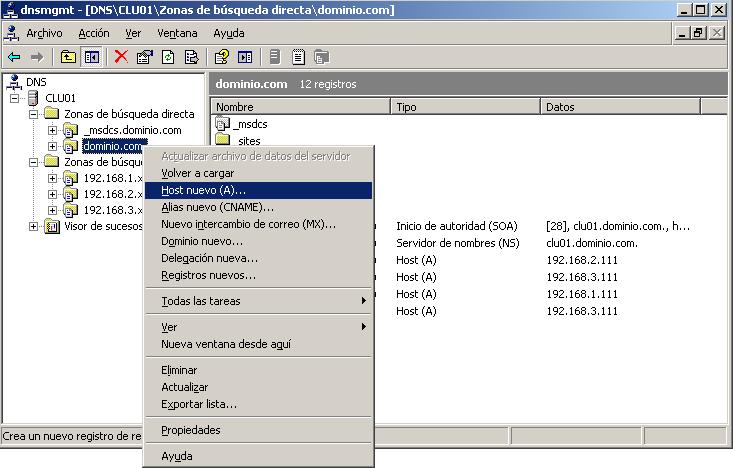Click the CLU01 server icon
Viewport: 733px width, 468px height.
tap(33, 98)
